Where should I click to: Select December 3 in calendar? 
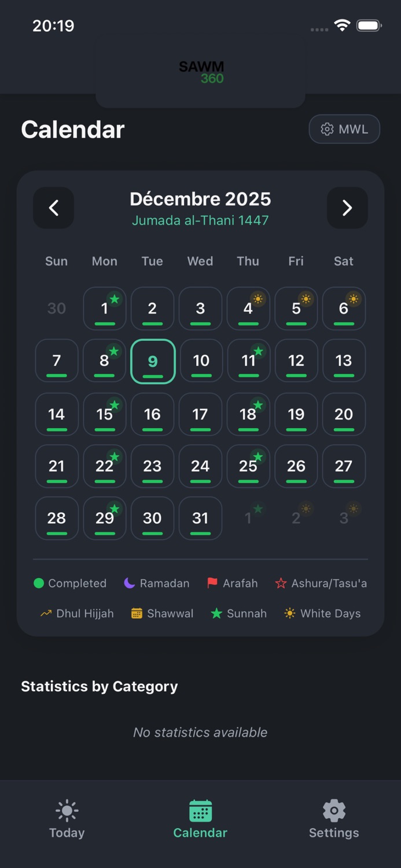click(200, 308)
